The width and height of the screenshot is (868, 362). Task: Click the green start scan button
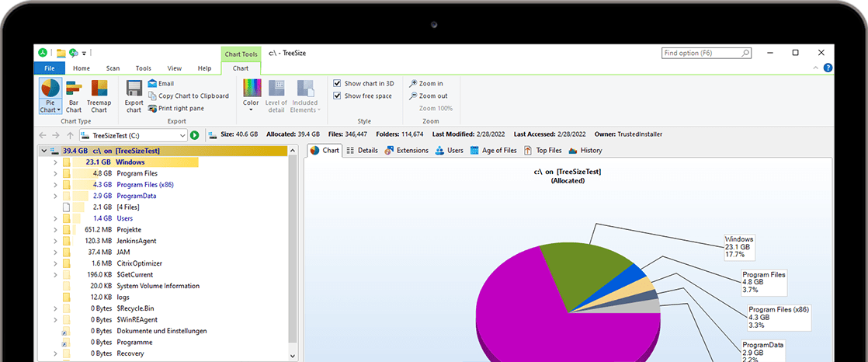coord(194,135)
